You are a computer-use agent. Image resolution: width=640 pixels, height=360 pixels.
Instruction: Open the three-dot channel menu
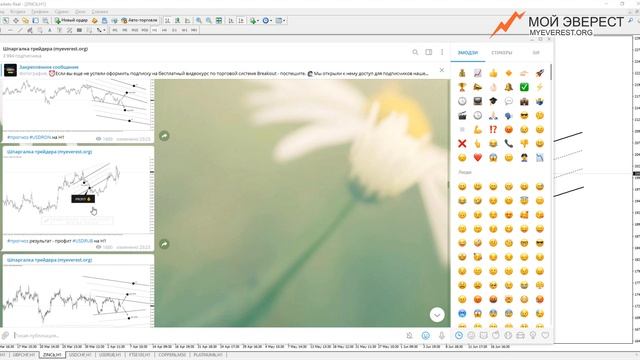pos(442,52)
